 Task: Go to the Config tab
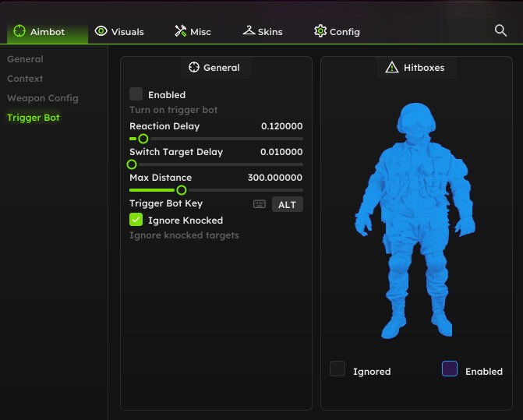coord(337,32)
